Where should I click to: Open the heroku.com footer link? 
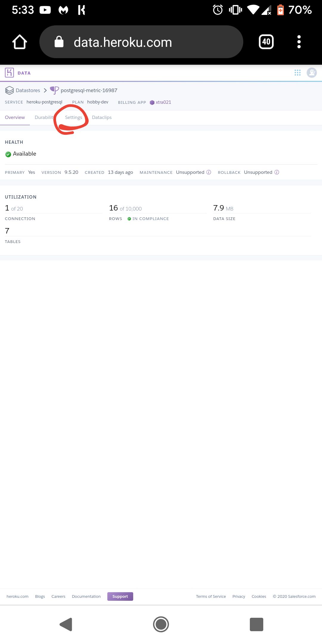coord(17,596)
